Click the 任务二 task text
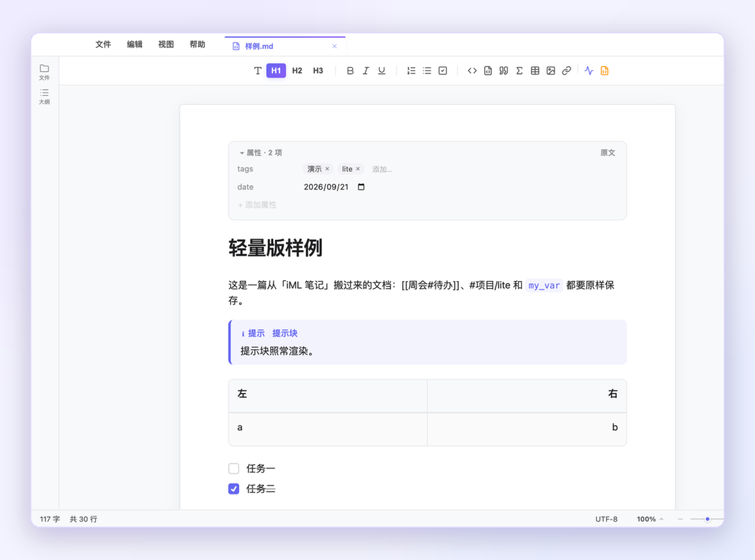This screenshot has width=755, height=560. (x=261, y=489)
